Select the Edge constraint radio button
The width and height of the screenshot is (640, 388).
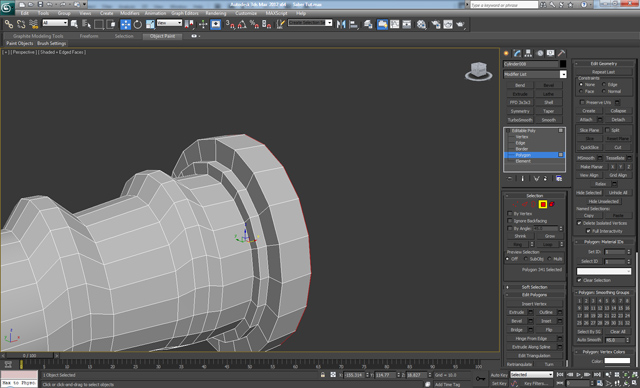click(604, 84)
